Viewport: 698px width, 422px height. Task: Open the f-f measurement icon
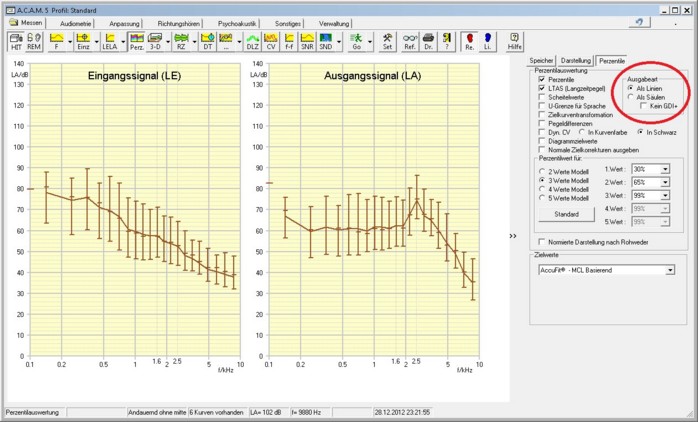289,41
